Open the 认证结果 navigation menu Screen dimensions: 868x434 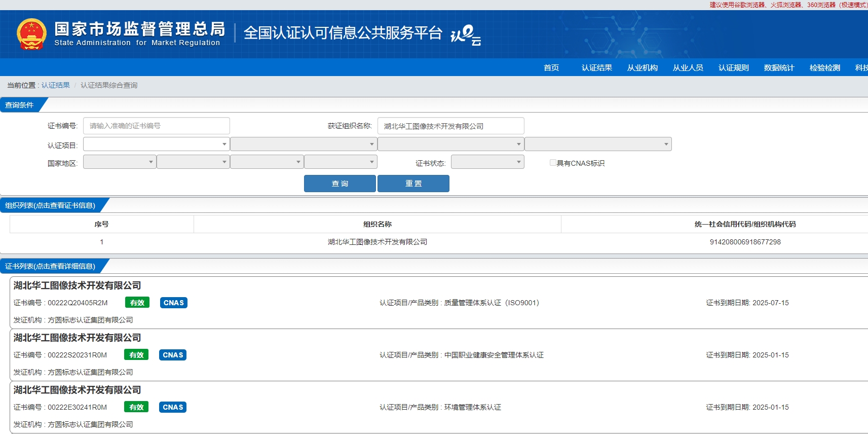tap(597, 67)
